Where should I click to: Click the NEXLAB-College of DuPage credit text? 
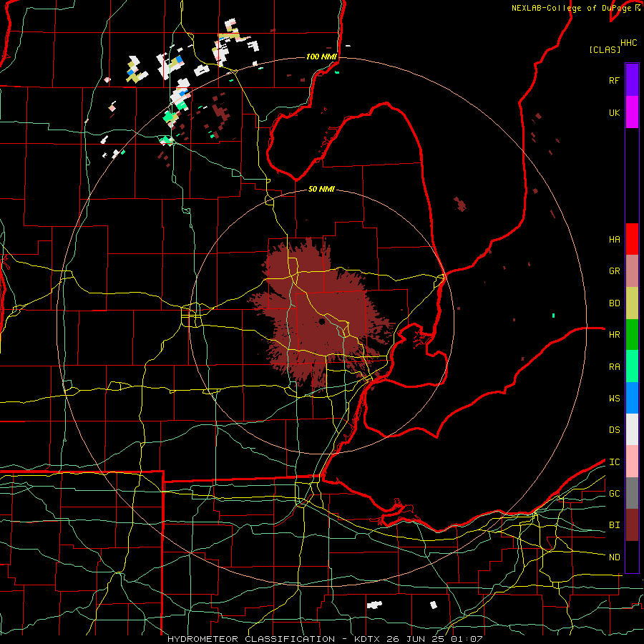tap(572, 8)
